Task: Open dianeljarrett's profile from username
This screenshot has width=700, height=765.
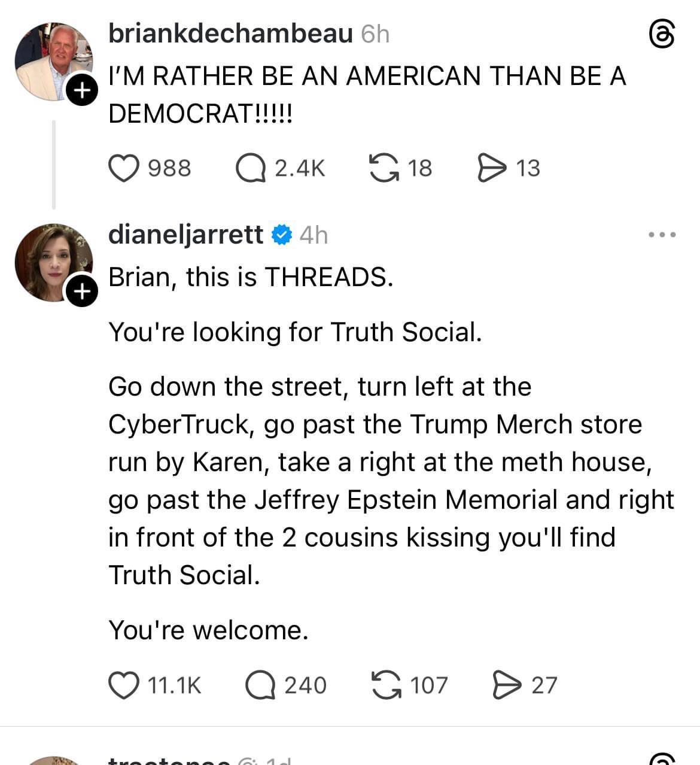Action: click(185, 234)
